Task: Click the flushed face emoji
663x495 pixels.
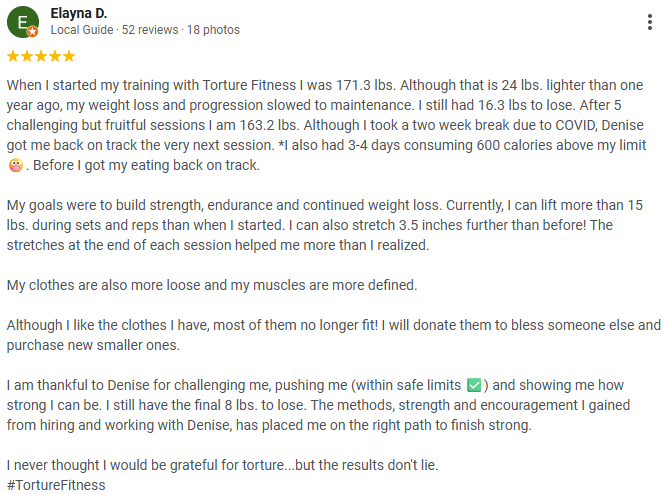Action: [x=14, y=165]
